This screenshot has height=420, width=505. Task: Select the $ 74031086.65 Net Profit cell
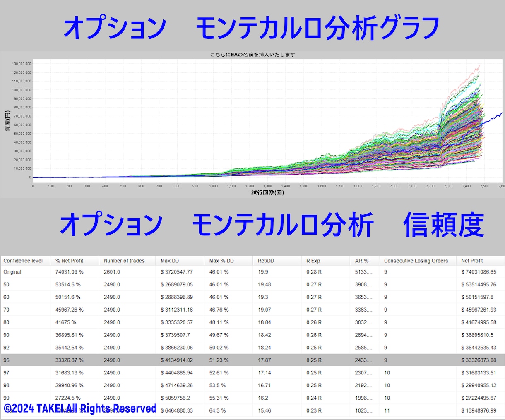(479, 272)
